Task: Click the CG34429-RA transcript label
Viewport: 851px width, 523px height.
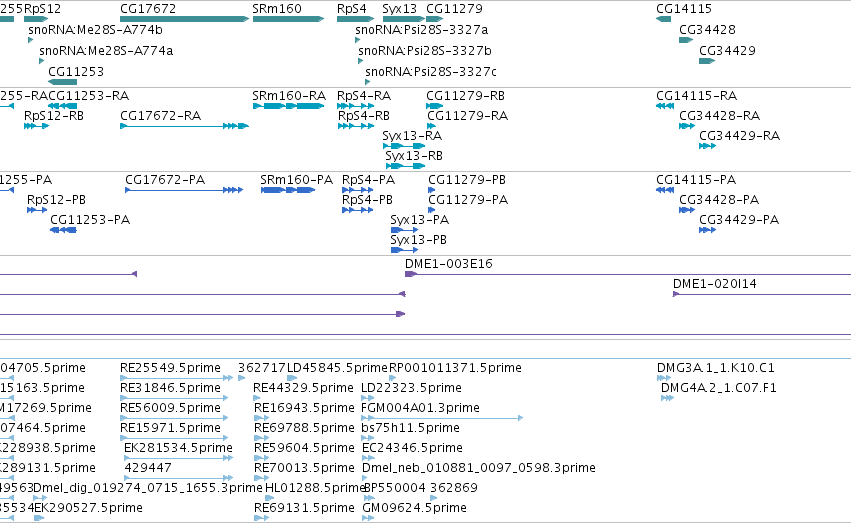Action: coord(739,136)
